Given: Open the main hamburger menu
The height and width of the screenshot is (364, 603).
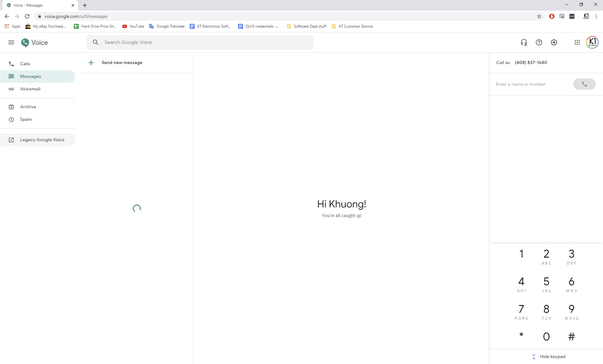Looking at the screenshot, I should tap(11, 42).
